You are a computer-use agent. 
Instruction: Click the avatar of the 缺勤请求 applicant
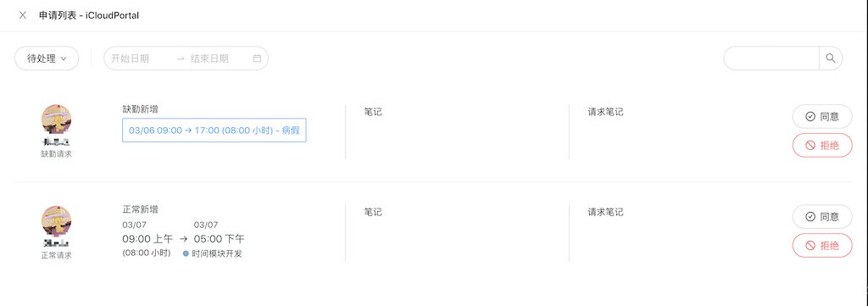click(x=57, y=119)
